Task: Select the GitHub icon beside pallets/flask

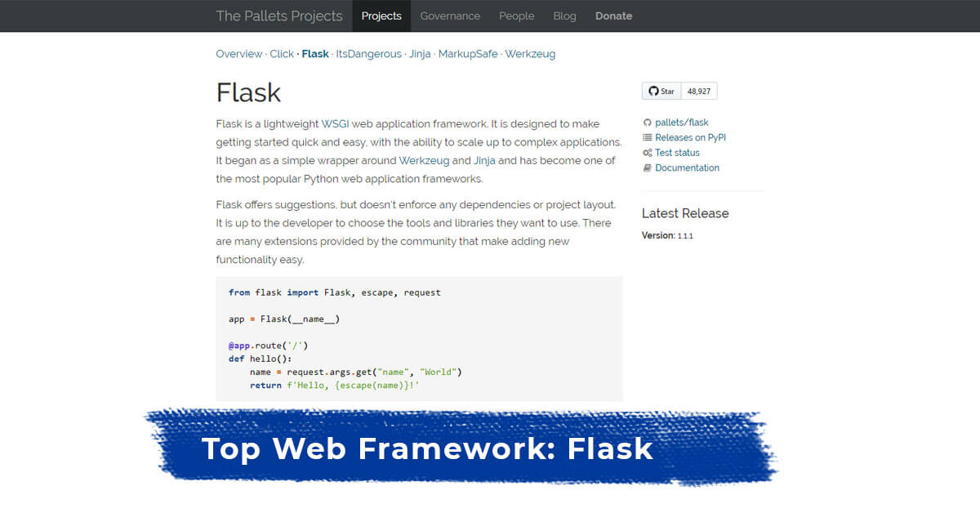Action: (646, 122)
